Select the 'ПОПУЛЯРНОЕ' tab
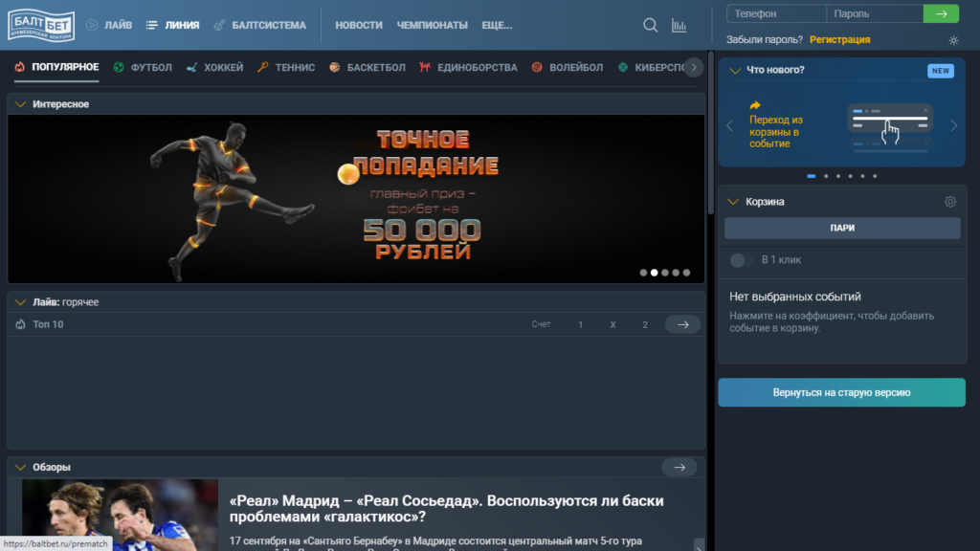 65,67
